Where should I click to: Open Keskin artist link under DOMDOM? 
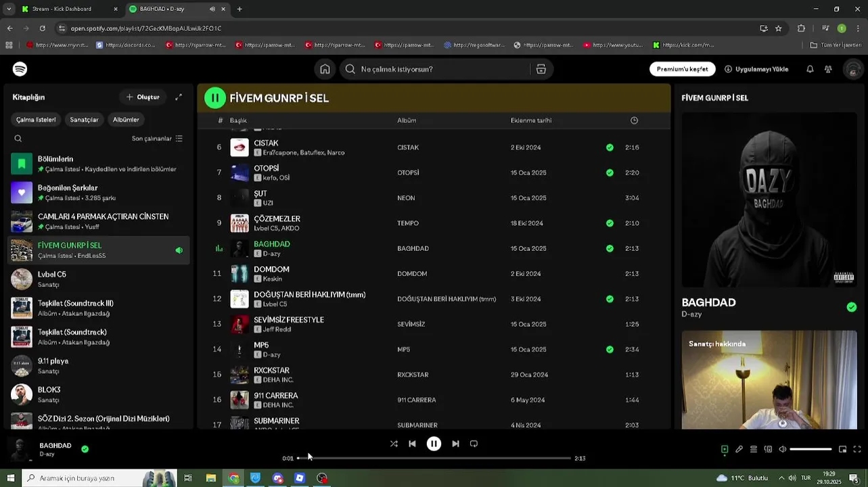(x=273, y=279)
